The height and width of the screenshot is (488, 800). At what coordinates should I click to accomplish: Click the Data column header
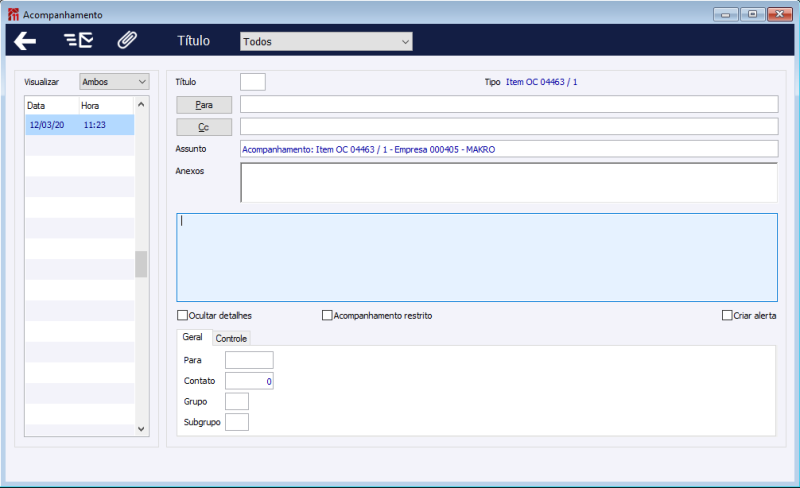tap(52, 106)
